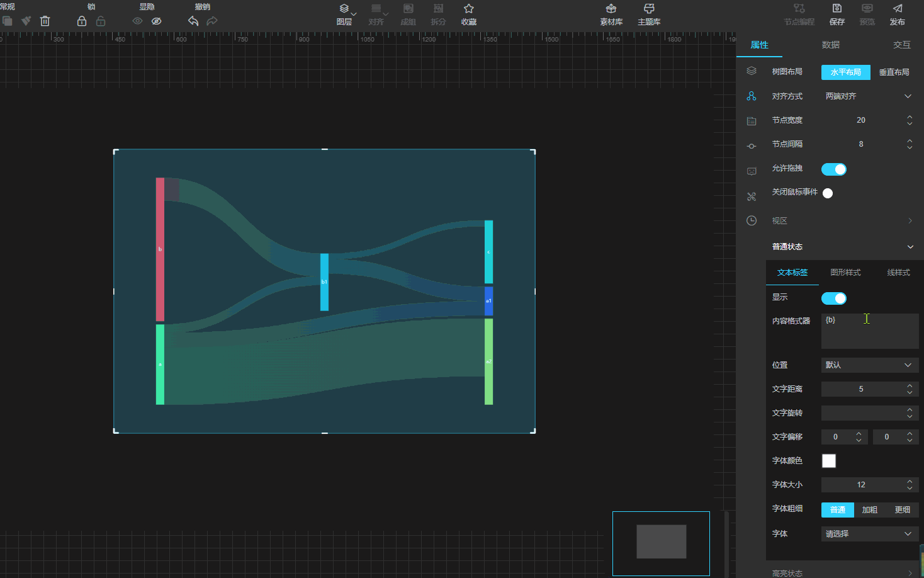
Task: Click the 节点间隔 stepper arrows
Action: (x=910, y=144)
